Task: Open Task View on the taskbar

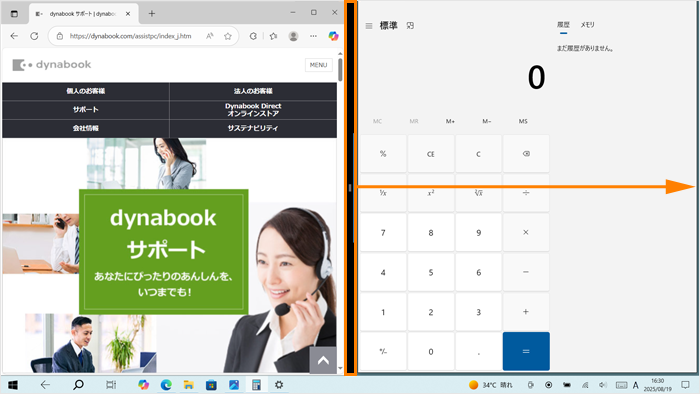Action: pos(111,385)
